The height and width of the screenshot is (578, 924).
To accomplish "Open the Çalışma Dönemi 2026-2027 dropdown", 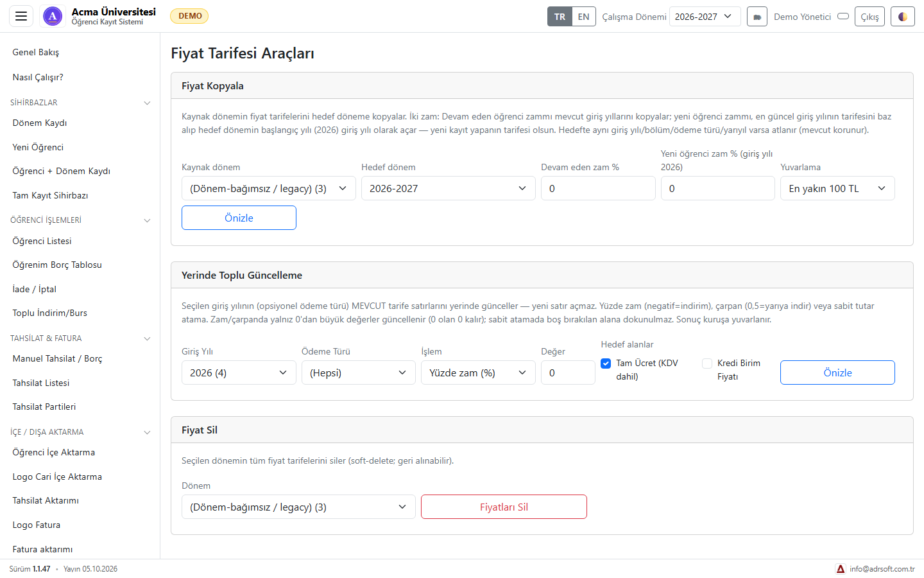I will [x=705, y=17].
